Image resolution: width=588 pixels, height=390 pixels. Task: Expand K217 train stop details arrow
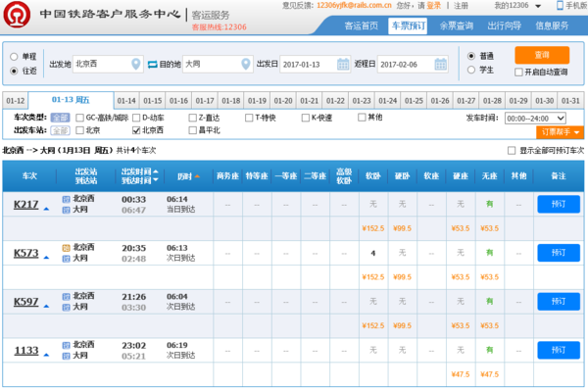pos(46,209)
